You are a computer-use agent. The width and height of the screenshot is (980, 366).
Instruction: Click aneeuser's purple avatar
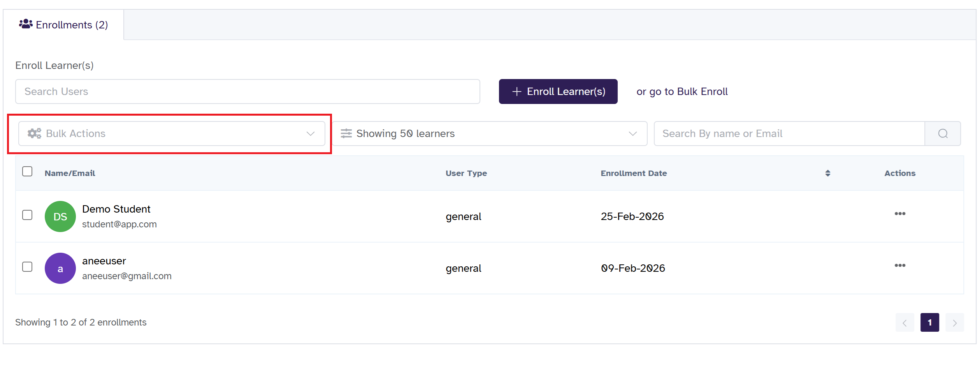(60, 268)
